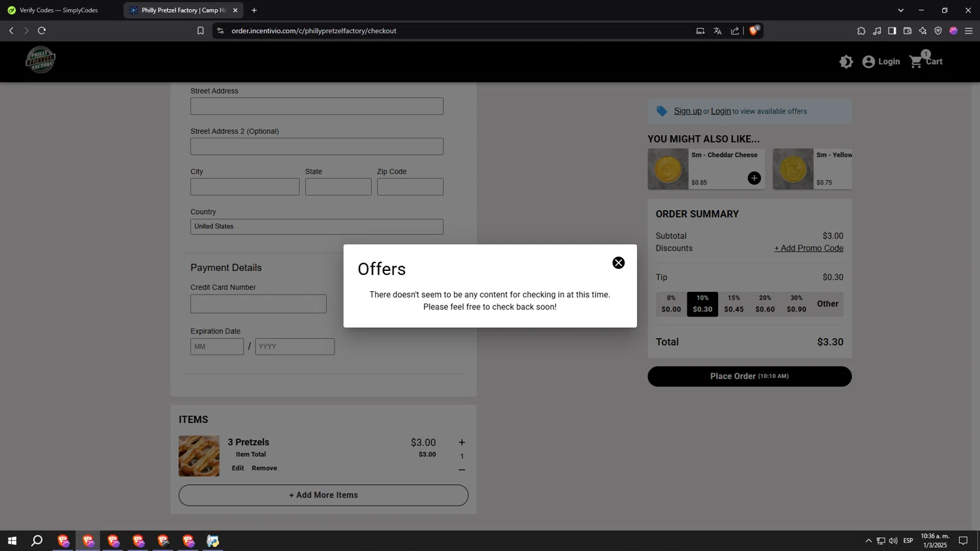Select the 15% tip option
Screen dimensions: 980x551
734,304
